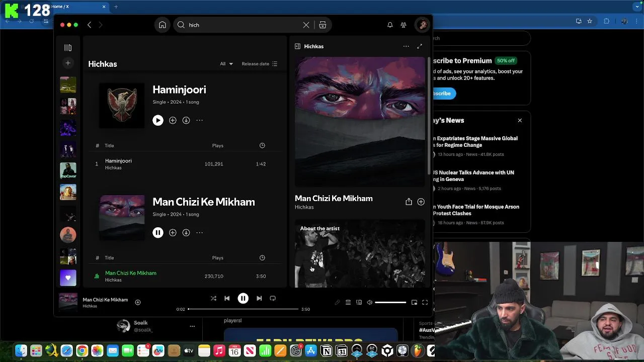This screenshot has height=362, width=644.
Task: Create a new playlist with the plus icon
Action: pyautogui.click(x=68, y=63)
